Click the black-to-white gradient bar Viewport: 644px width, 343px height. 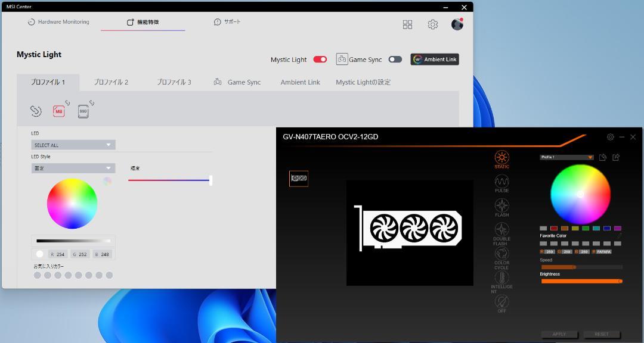[73, 241]
